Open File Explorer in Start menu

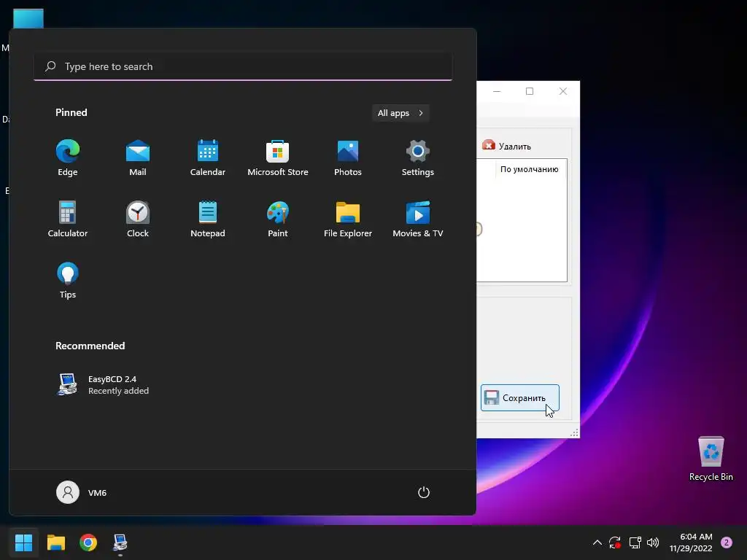click(x=348, y=219)
